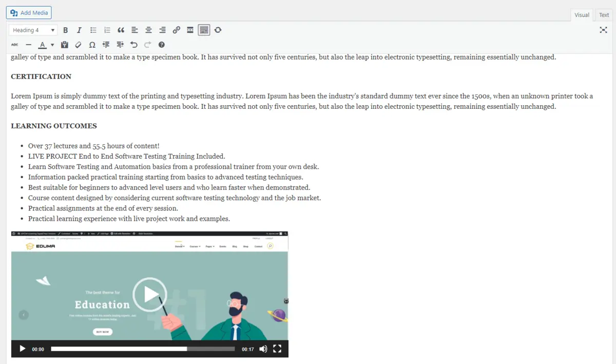Clear formatting with the eraser icon

[x=78, y=45]
